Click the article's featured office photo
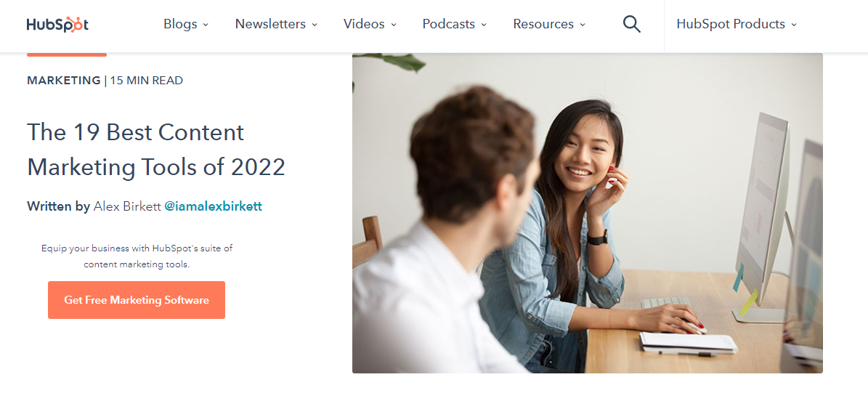 [588, 214]
